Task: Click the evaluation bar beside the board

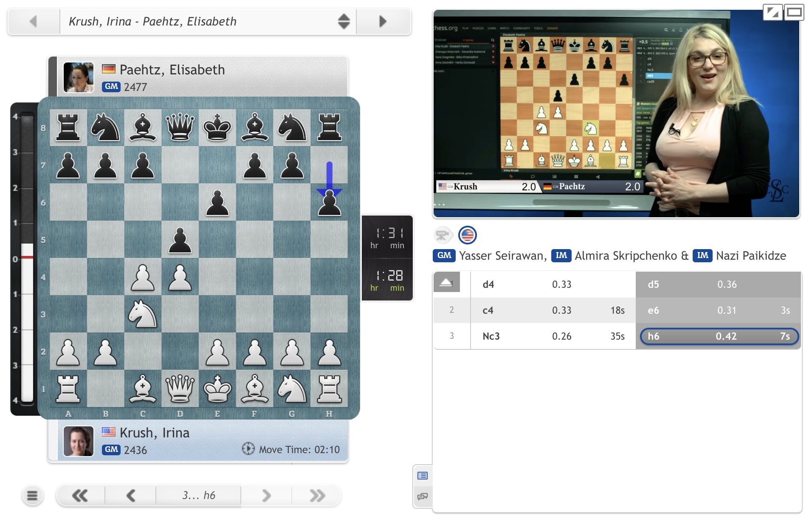Action: [27, 258]
